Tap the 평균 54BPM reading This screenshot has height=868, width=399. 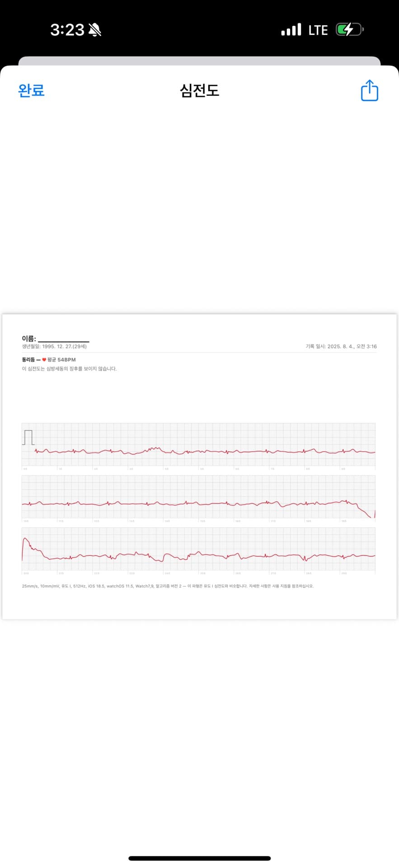[x=61, y=360]
